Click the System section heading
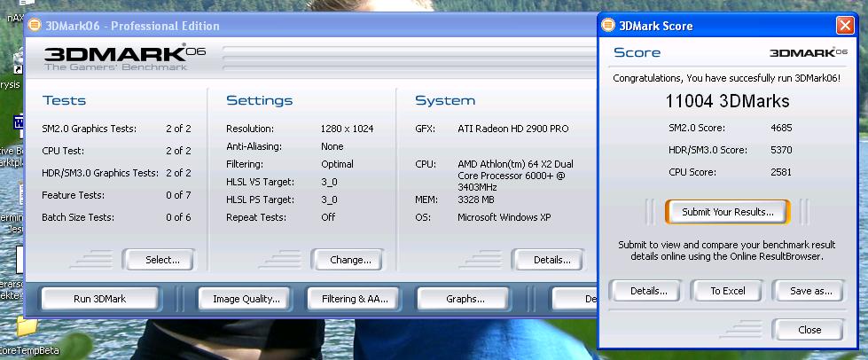The width and height of the screenshot is (868, 360). [445, 101]
